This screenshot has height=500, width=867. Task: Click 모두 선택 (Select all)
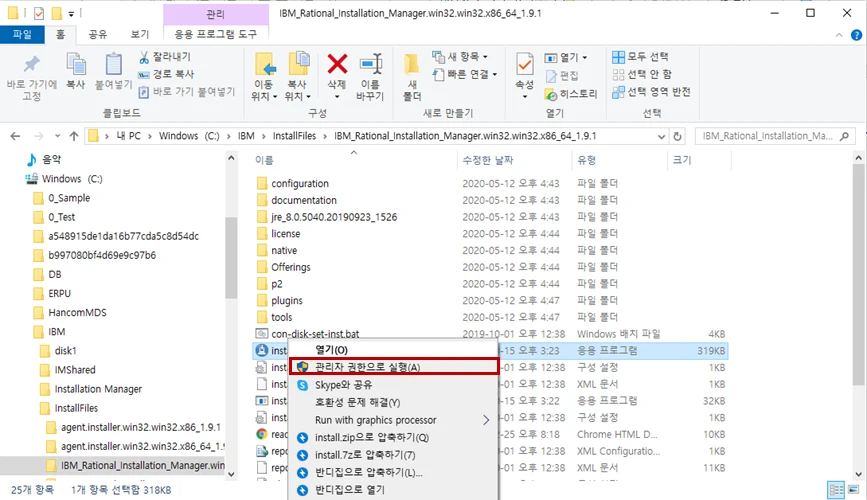pyautogui.click(x=647, y=57)
